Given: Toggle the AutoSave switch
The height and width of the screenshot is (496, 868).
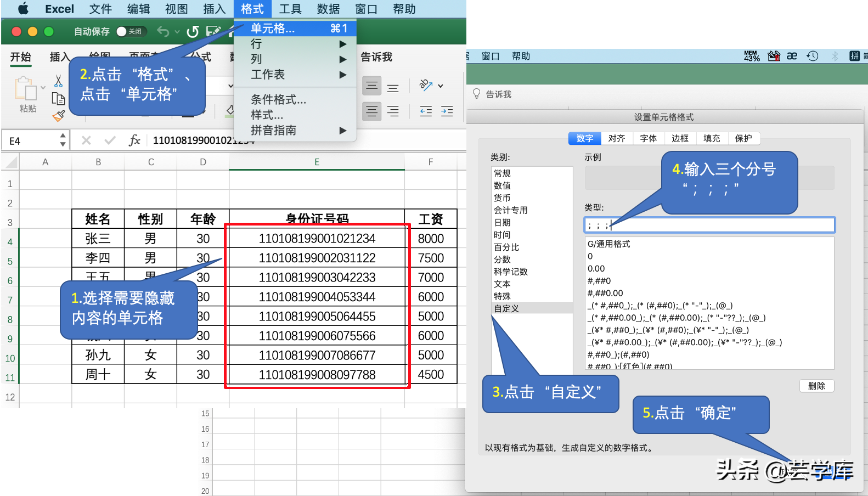Looking at the screenshot, I should [x=131, y=31].
